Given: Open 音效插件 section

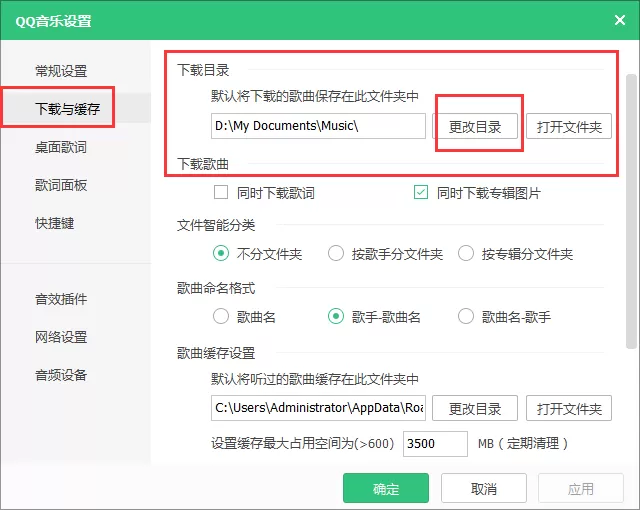Looking at the screenshot, I should coord(61,299).
